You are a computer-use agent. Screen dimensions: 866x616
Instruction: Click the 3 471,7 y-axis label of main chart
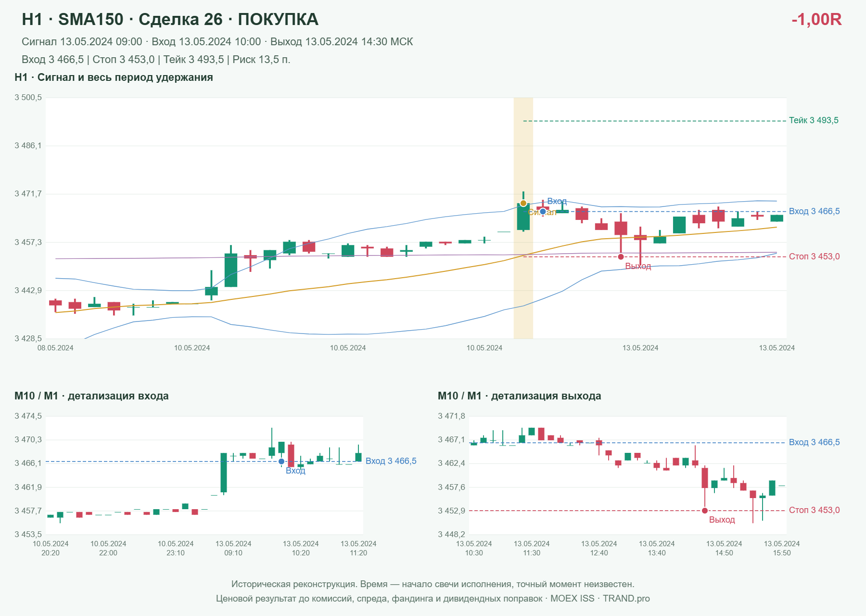click(x=28, y=194)
